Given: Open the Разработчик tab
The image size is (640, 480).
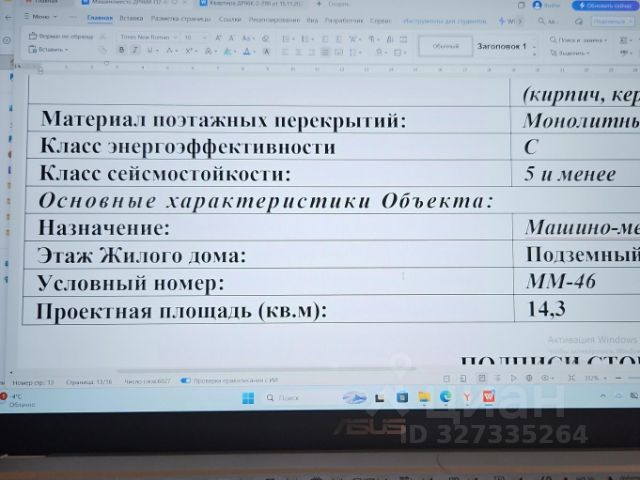Looking at the screenshot, I should tap(344, 20).
